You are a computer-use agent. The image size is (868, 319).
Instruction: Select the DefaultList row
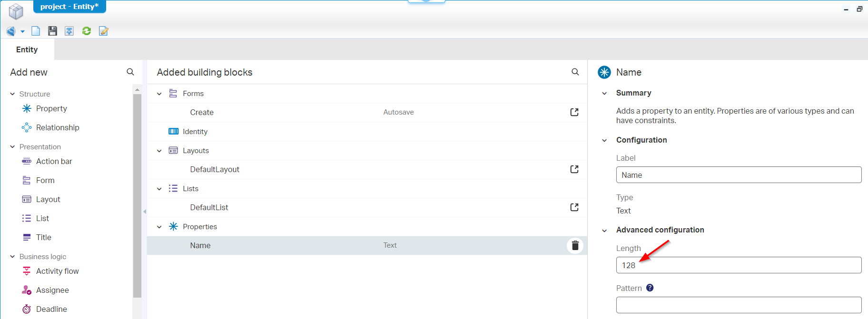pyautogui.click(x=367, y=207)
